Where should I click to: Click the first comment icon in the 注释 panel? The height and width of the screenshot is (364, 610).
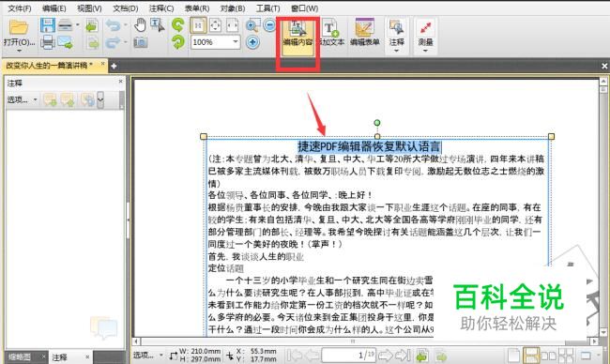[x=50, y=100]
